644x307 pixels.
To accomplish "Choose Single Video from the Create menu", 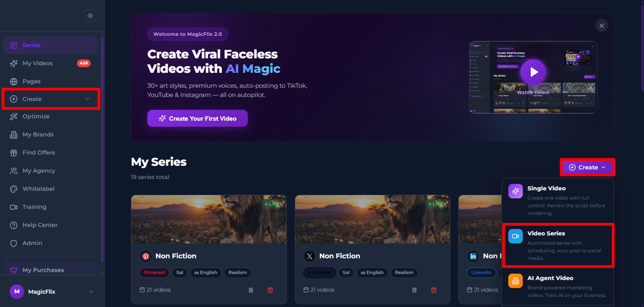I will click(x=558, y=200).
